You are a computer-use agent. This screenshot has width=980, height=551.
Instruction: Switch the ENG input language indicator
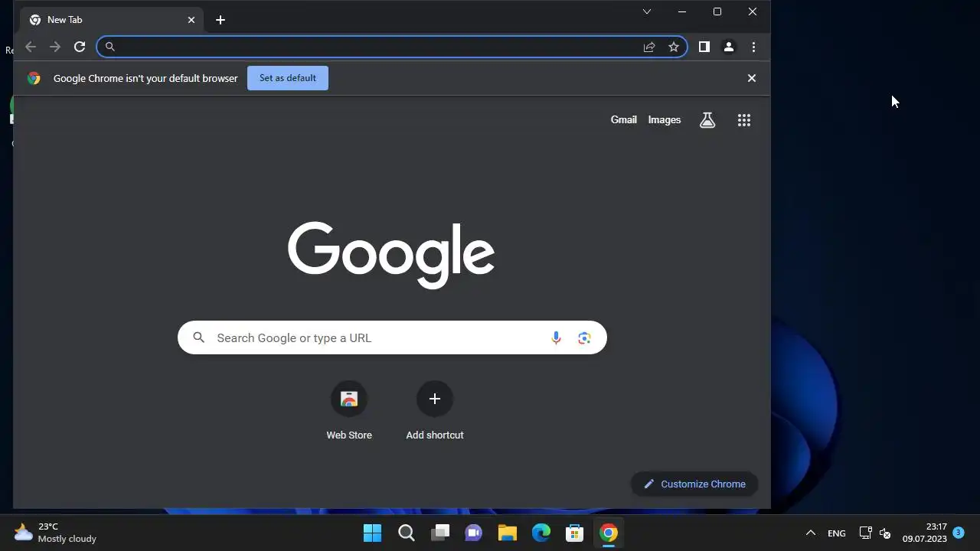tap(837, 533)
